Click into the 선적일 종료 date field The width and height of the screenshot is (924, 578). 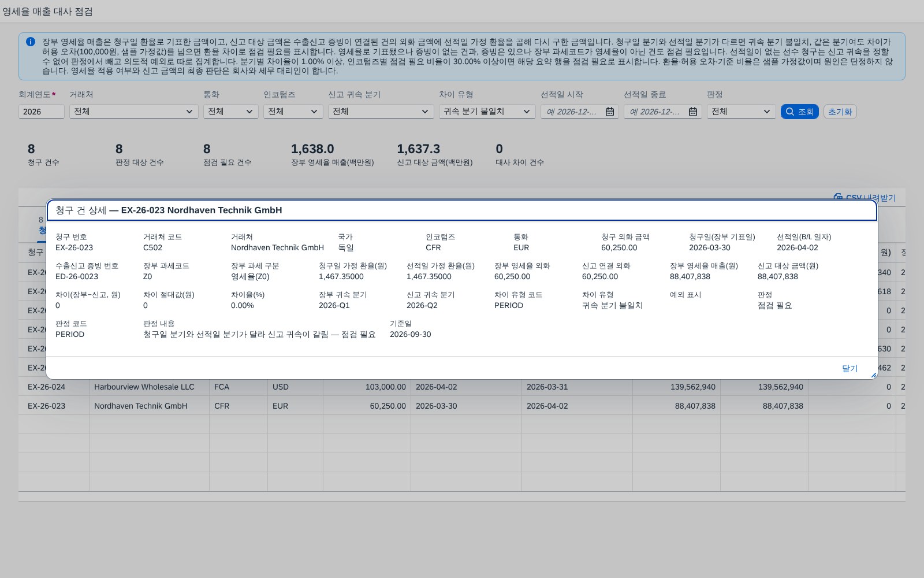pyautogui.click(x=655, y=112)
